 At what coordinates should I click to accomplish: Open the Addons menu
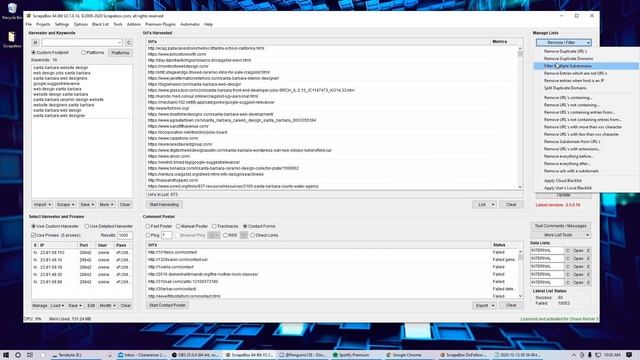(x=134, y=24)
